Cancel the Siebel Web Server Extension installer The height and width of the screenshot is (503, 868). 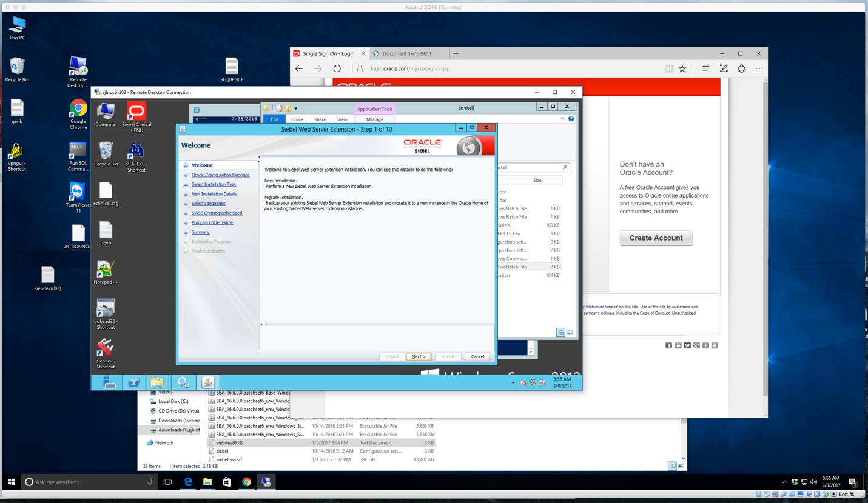477,356
